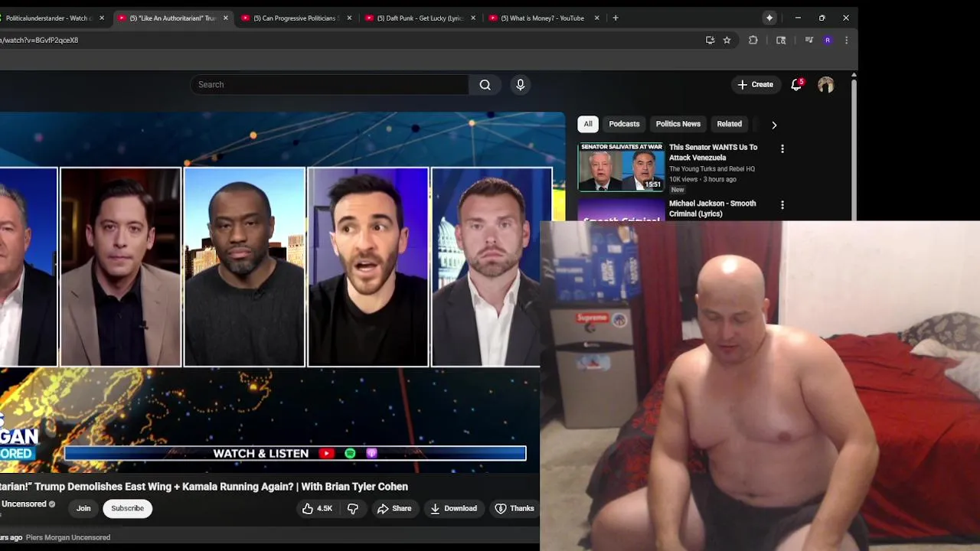Viewport: 980px width, 551px height.
Task: Open options for 'This Senator WANTS Us' video
Action: [782, 148]
